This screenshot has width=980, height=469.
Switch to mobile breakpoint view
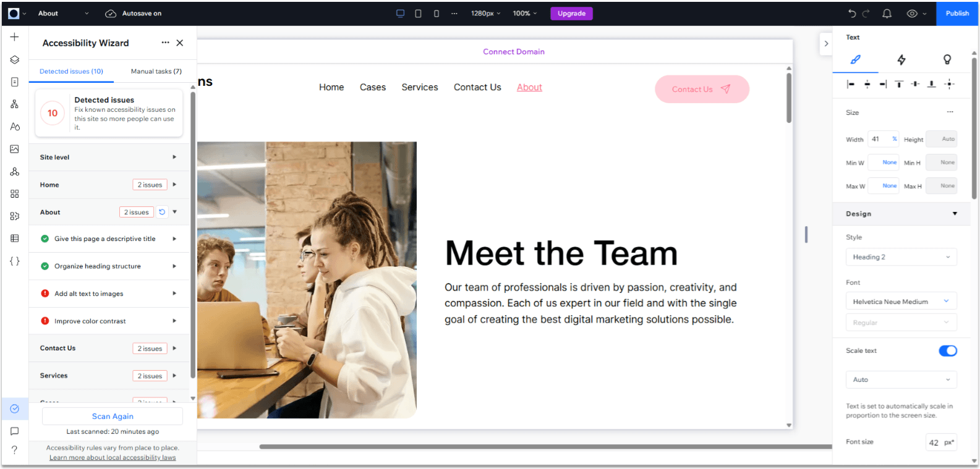pos(437,14)
